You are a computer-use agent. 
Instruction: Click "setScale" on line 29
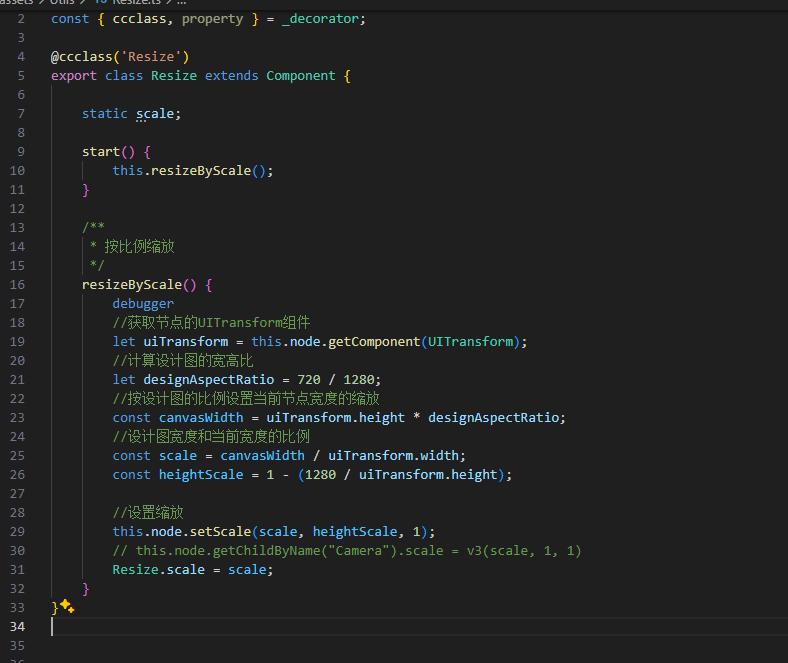click(x=220, y=532)
